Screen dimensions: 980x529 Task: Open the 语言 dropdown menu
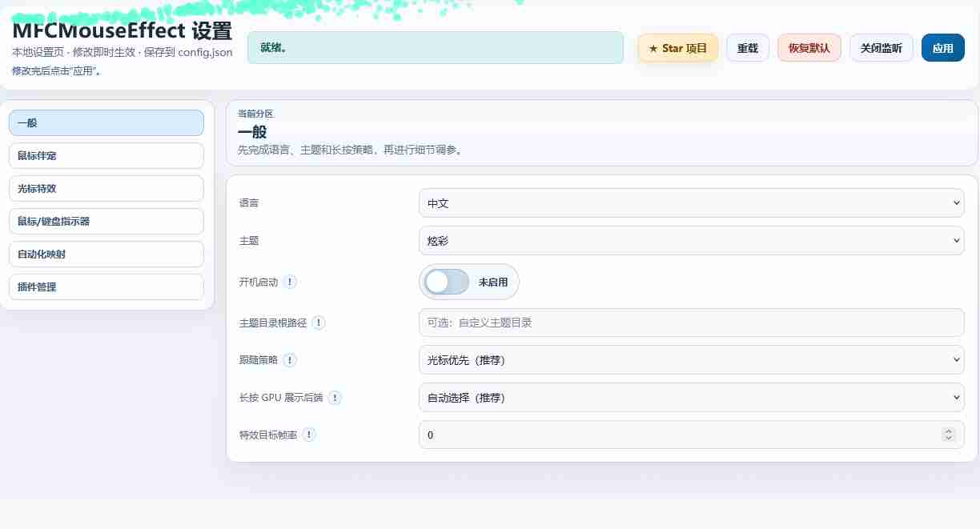pyautogui.click(x=691, y=202)
